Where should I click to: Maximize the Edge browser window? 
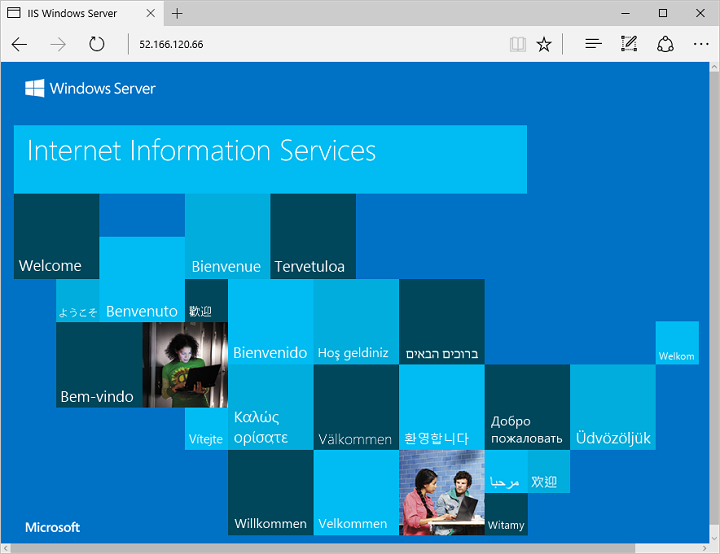(663, 13)
